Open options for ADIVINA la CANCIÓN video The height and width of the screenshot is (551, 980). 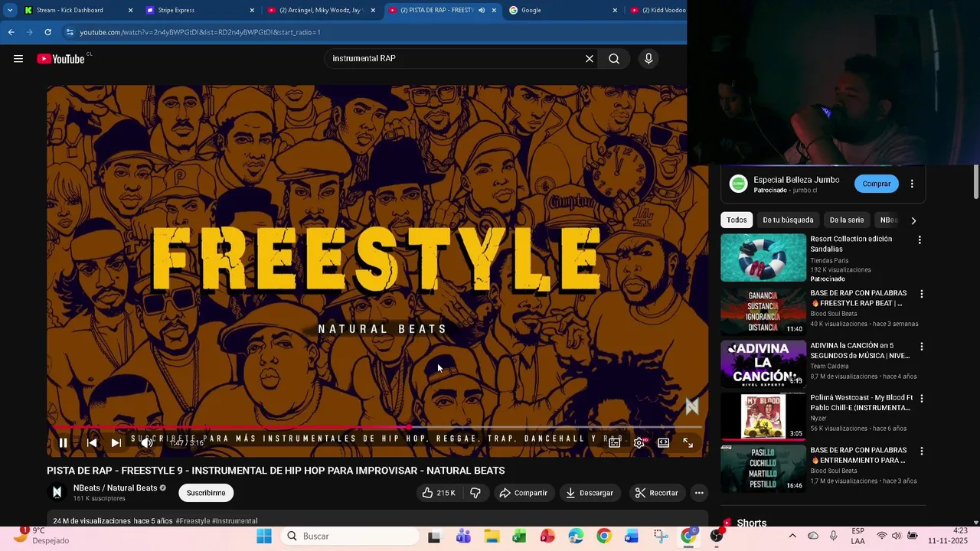(x=922, y=347)
